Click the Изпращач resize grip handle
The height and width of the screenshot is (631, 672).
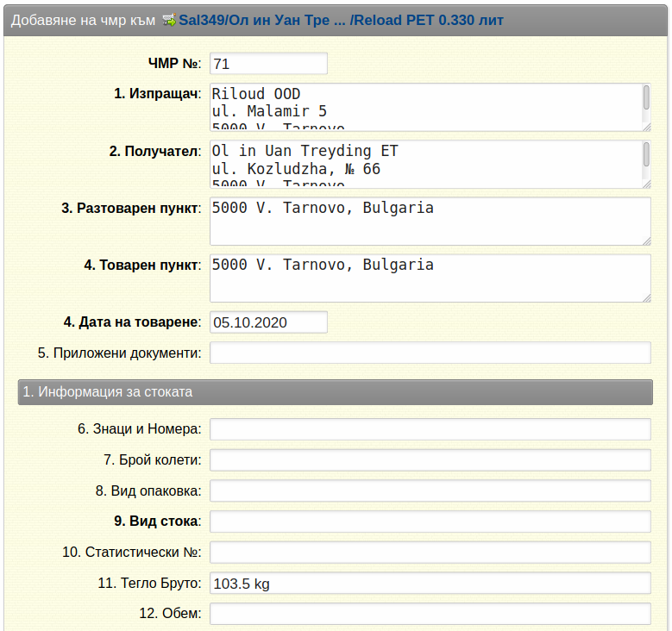pyautogui.click(x=647, y=128)
